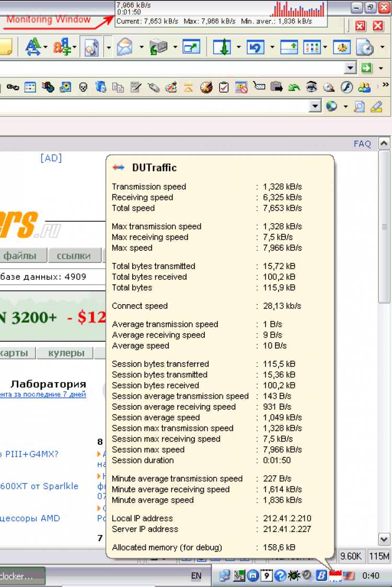Click the page scrollbar down arrow

pyautogui.click(x=384, y=539)
